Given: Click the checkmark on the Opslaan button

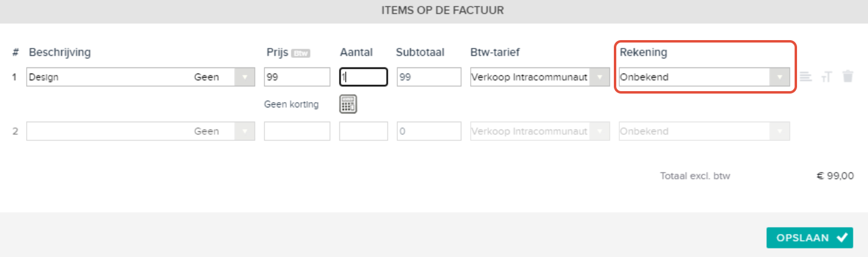Looking at the screenshot, I should tap(841, 238).
